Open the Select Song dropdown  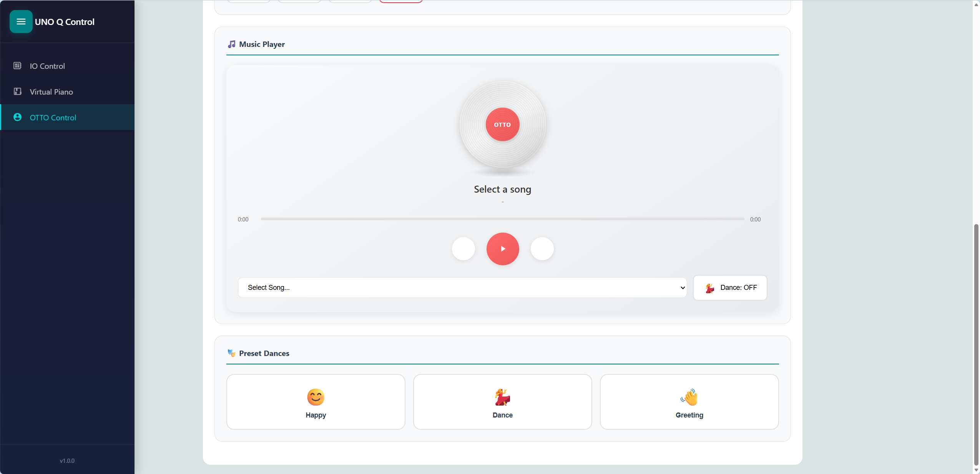[x=462, y=288]
